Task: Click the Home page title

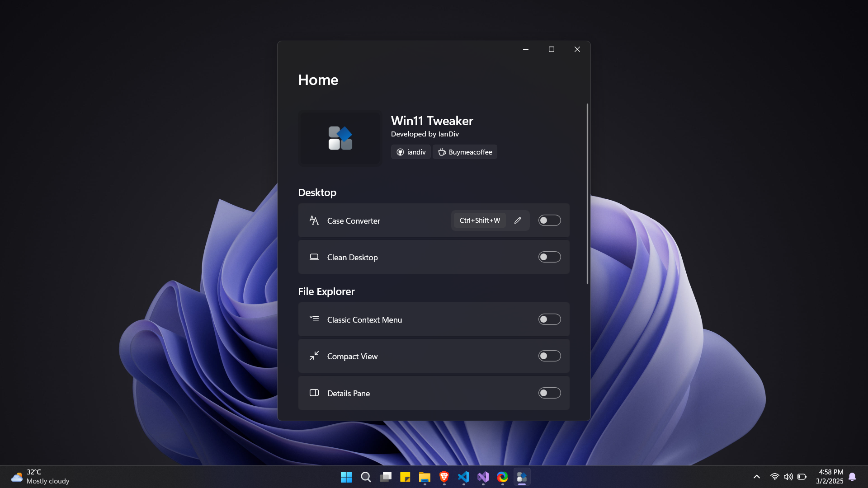Action: (x=318, y=80)
